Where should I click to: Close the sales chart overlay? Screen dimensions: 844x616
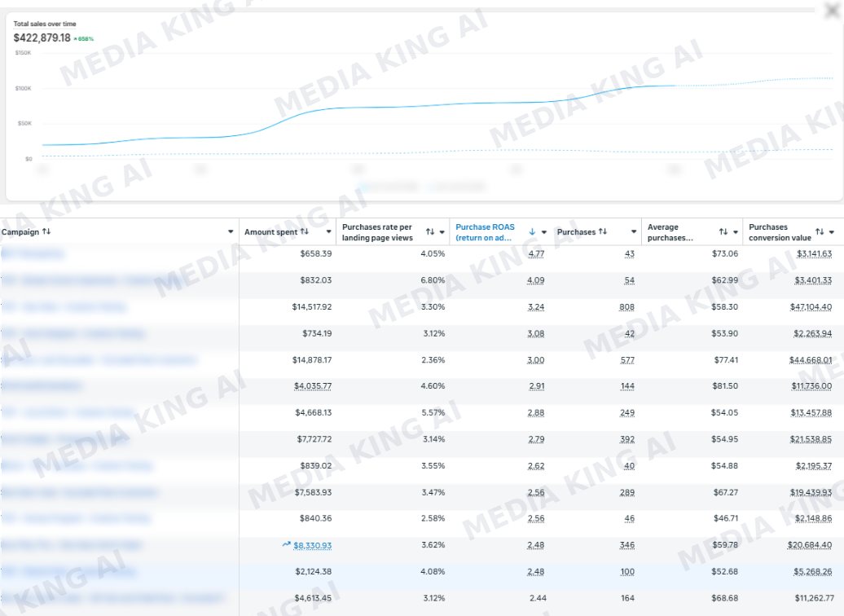tap(832, 11)
